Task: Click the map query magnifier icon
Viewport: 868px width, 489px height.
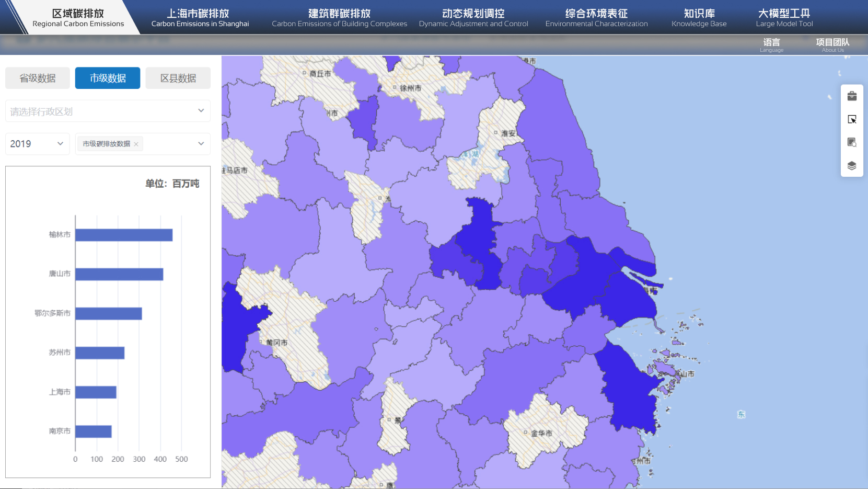Action: tap(852, 142)
